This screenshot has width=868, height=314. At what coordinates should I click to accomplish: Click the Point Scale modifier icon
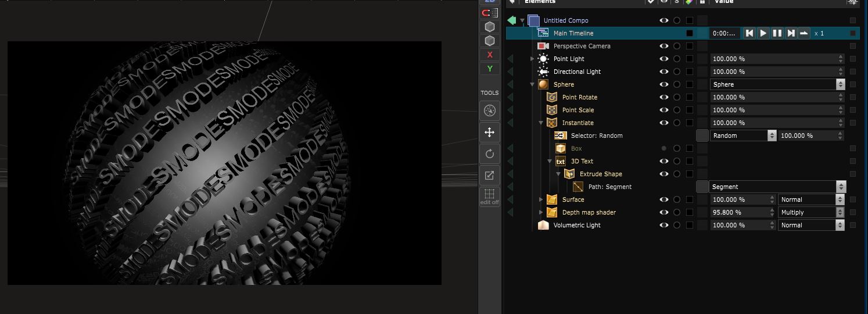tap(552, 110)
